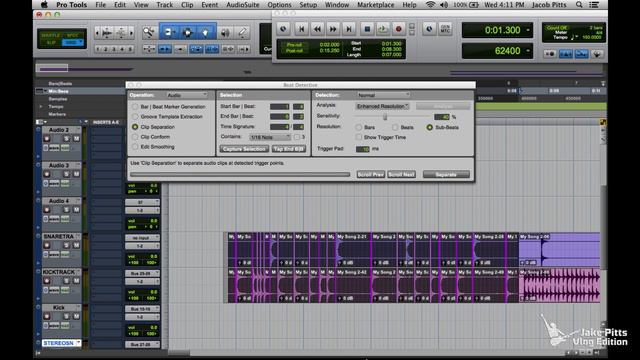
Task: Select the Scrubber speaker tool
Action: pyautogui.click(x=225, y=33)
